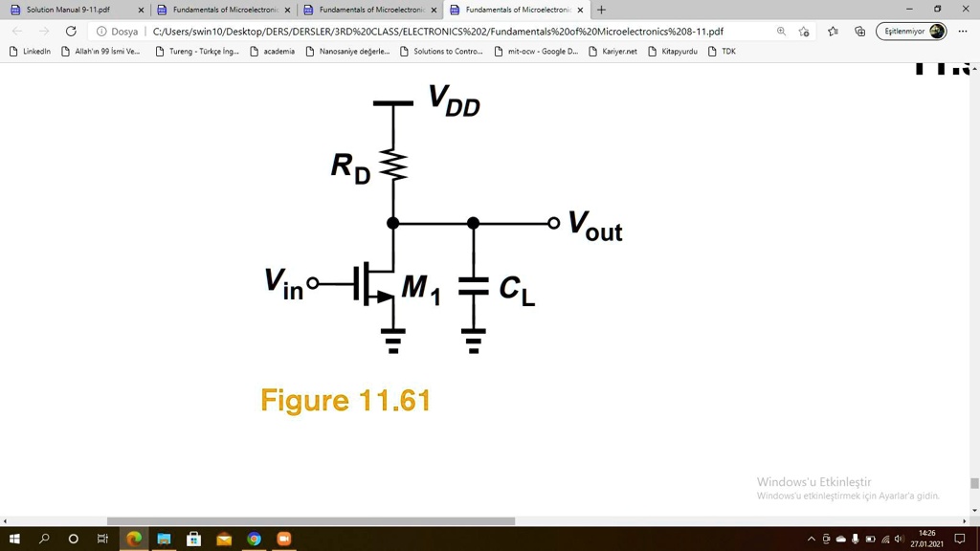Screen dimensions: 980x551
Task: Focus the address bar with the PDF file path
Action: (x=437, y=32)
